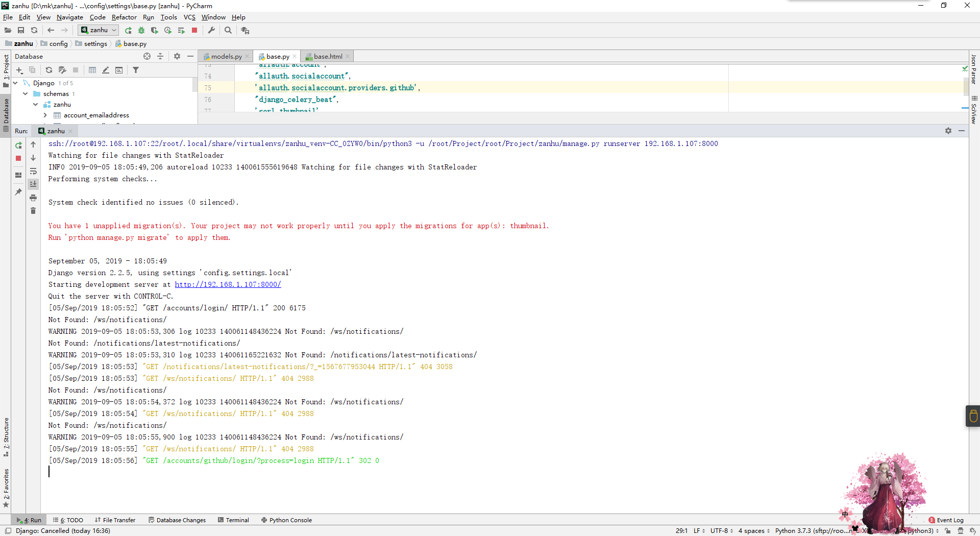
Task: Search everywhere with magnifier icon
Action: 228,31
